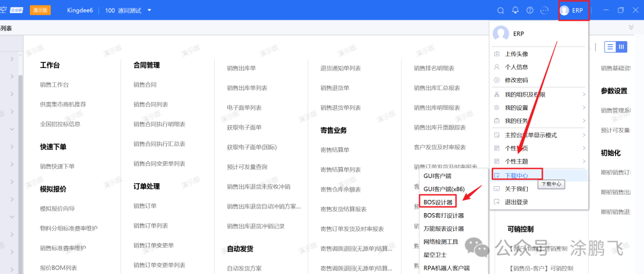Click the search magnifier icon in header

501,10
